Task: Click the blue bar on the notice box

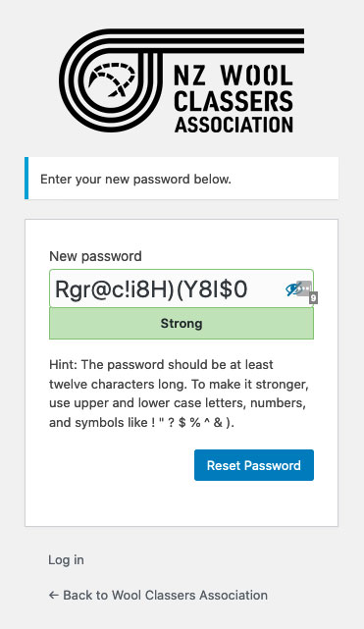Action: [x=26, y=179]
